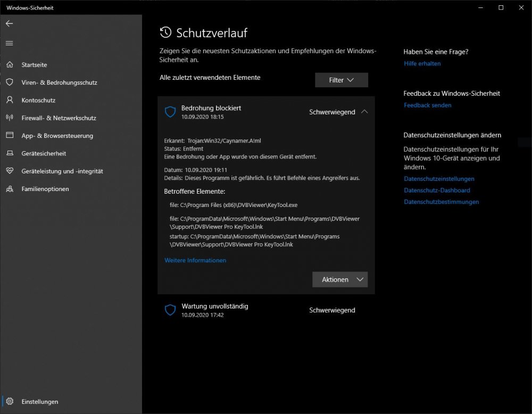
Task: Open Familienoptionen in the sidebar
Action: pyautogui.click(x=45, y=189)
